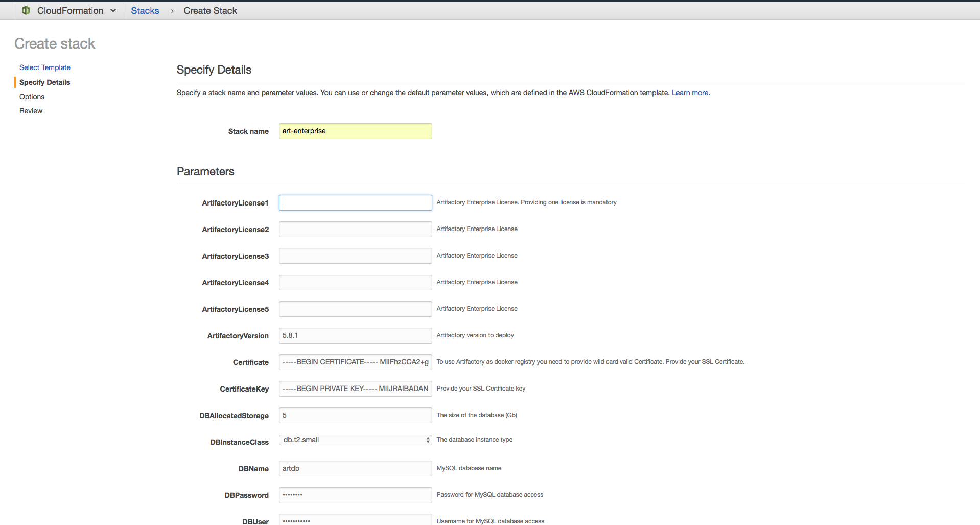Image resolution: width=980 pixels, height=525 pixels.
Task: Click the Create Stack breadcrumb label
Action: [210, 10]
